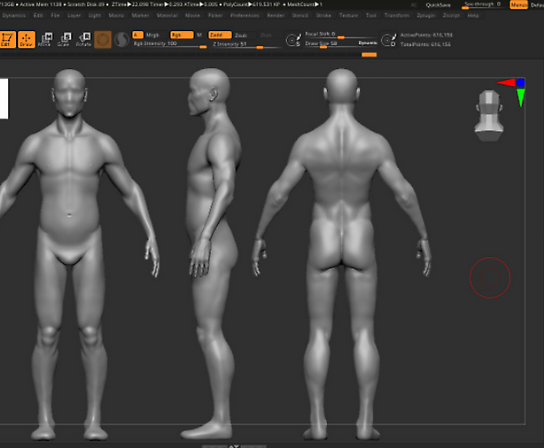Switch to the Scale tool
The height and width of the screenshot is (448, 544).
pyautogui.click(x=64, y=40)
